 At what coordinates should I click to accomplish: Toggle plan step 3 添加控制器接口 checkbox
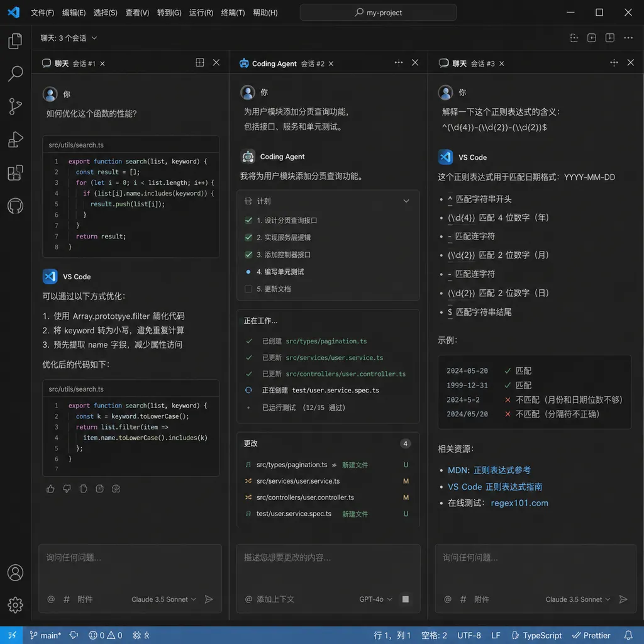(248, 255)
